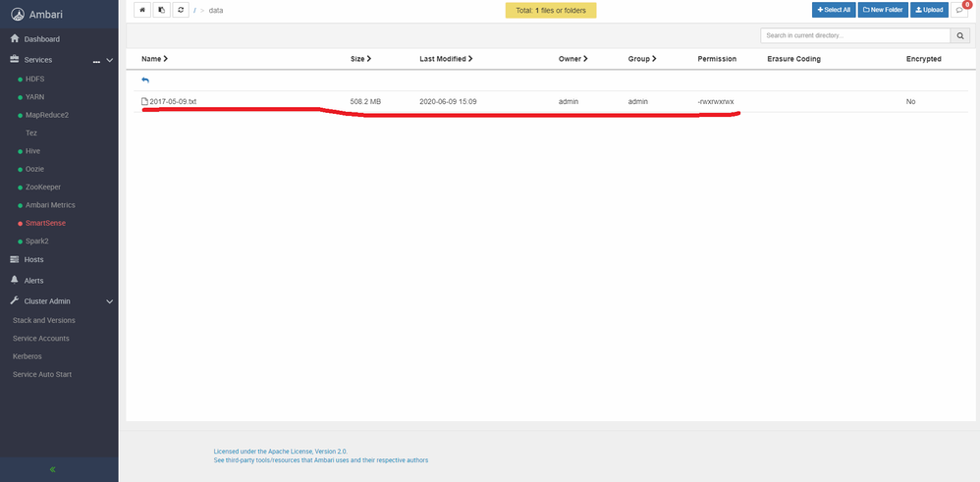
Task: Click the New Folder button
Action: (883, 10)
